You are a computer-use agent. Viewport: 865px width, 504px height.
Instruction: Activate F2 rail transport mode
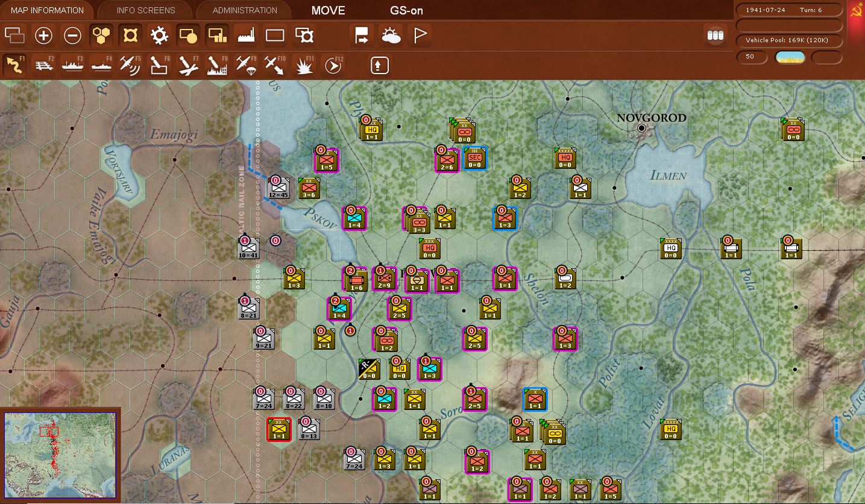[x=45, y=65]
